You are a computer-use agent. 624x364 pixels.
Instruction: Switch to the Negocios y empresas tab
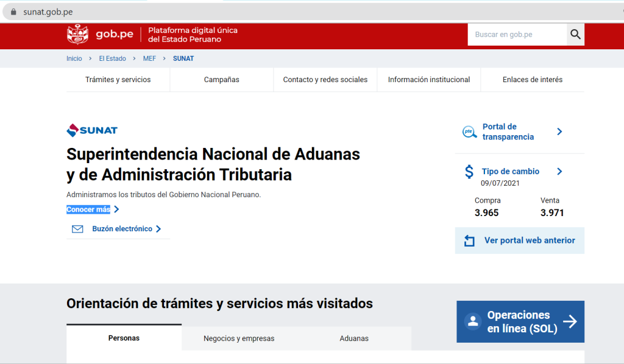[x=239, y=338]
